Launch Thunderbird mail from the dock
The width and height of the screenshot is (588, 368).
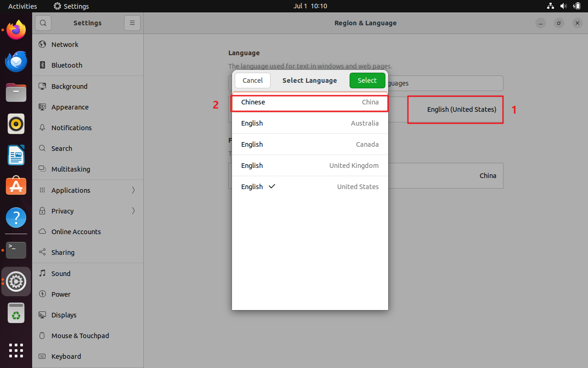(16, 62)
